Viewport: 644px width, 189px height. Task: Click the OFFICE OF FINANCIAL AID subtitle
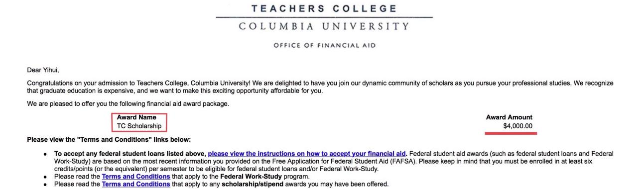(324, 46)
